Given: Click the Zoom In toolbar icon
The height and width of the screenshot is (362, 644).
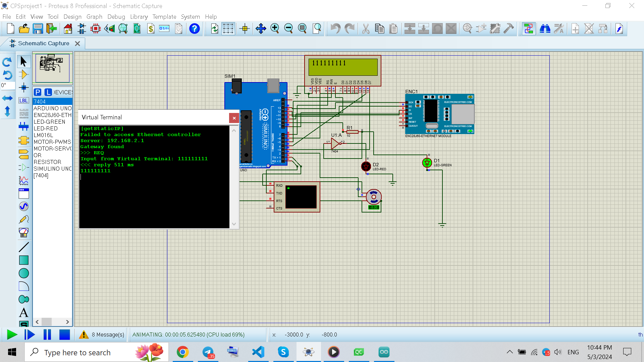Looking at the screenshot, I should (275, 29).
